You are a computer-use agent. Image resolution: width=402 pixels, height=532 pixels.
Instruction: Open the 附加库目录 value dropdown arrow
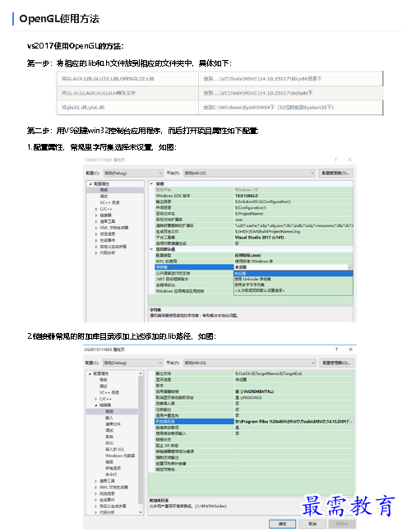351,421
